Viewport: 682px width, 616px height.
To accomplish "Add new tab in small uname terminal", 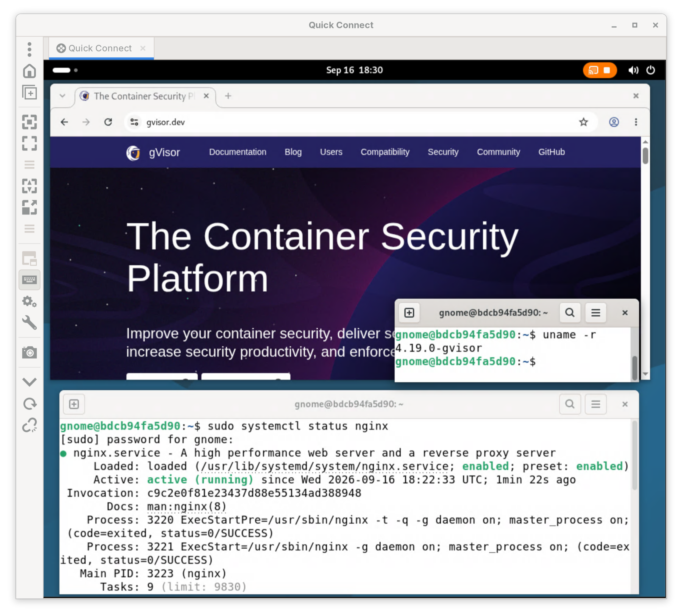I will pyautogui.click(x=409, y=313).
